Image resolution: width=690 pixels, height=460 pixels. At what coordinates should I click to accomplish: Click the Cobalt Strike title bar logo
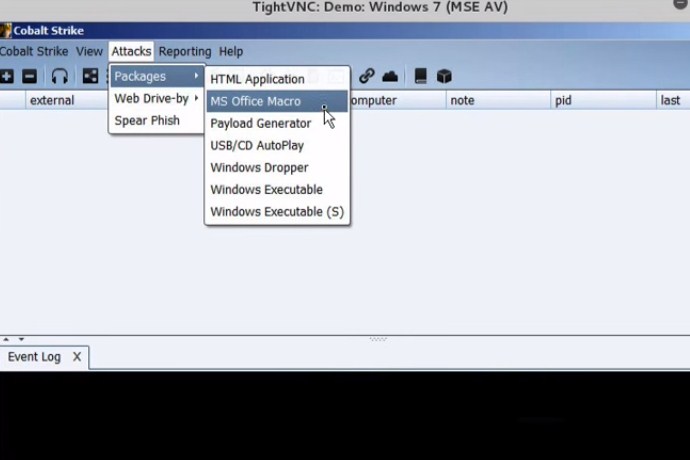tap(6, 31)
